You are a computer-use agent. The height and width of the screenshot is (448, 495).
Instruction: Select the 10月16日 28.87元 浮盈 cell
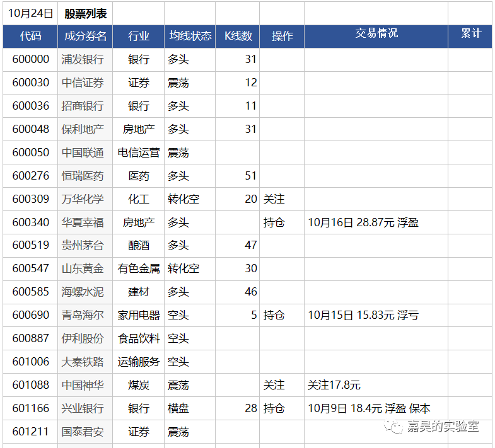[376, 222]
